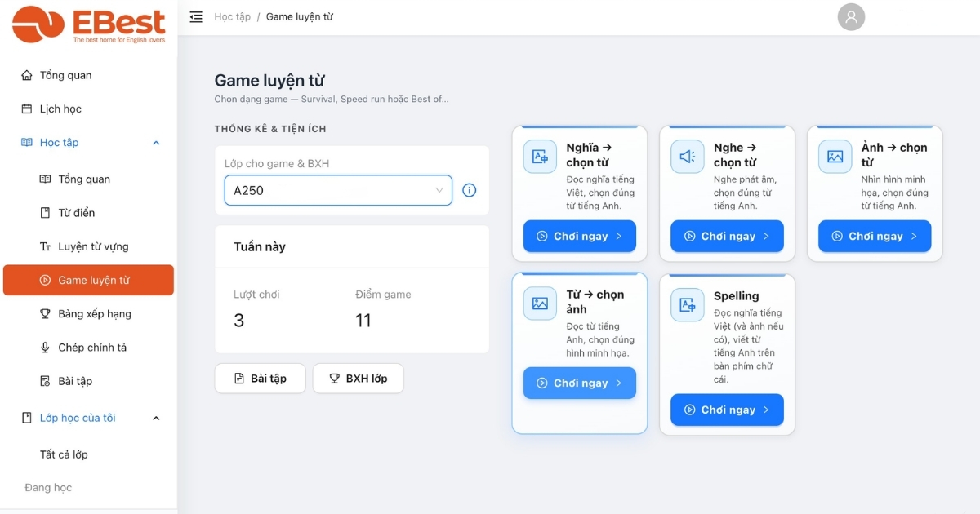Click the Tuần này heading
This screenshot has width=980, height=514.
tap(260, 246)
